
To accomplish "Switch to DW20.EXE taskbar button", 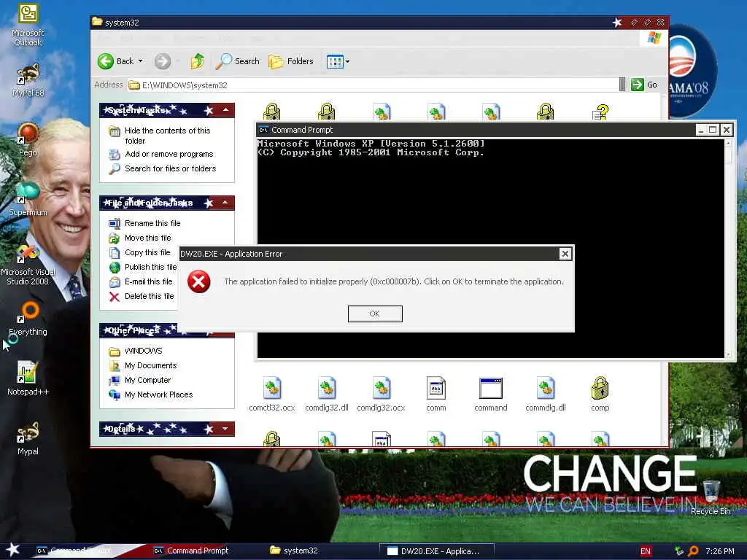I will (436, 551).
